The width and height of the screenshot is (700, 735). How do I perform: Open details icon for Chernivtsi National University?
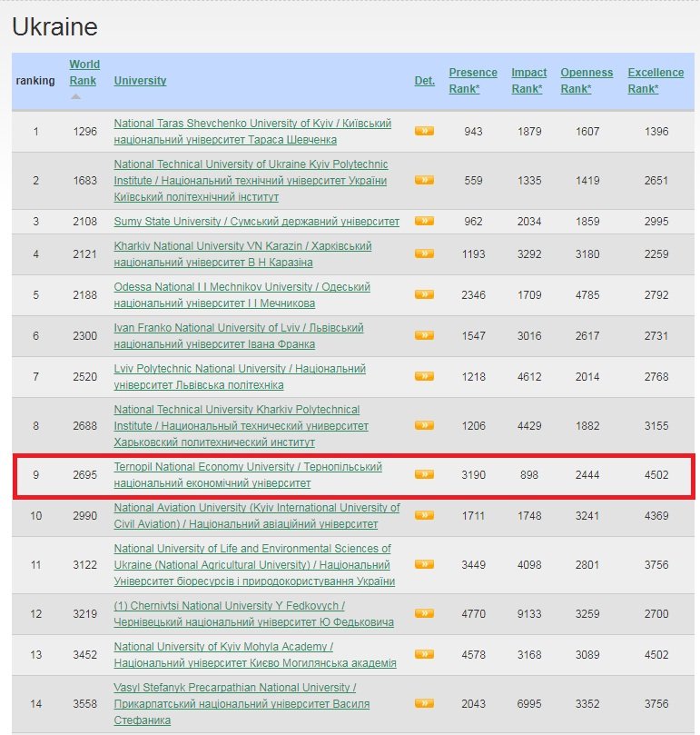click(x=424, y=613)
